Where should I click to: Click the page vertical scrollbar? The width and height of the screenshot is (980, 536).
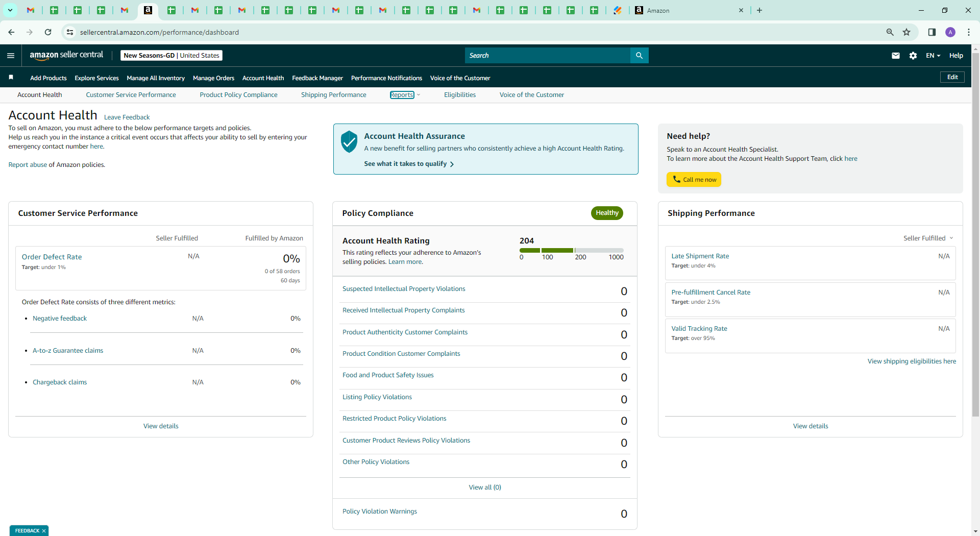pyautogui.click(x=975, y=235)
